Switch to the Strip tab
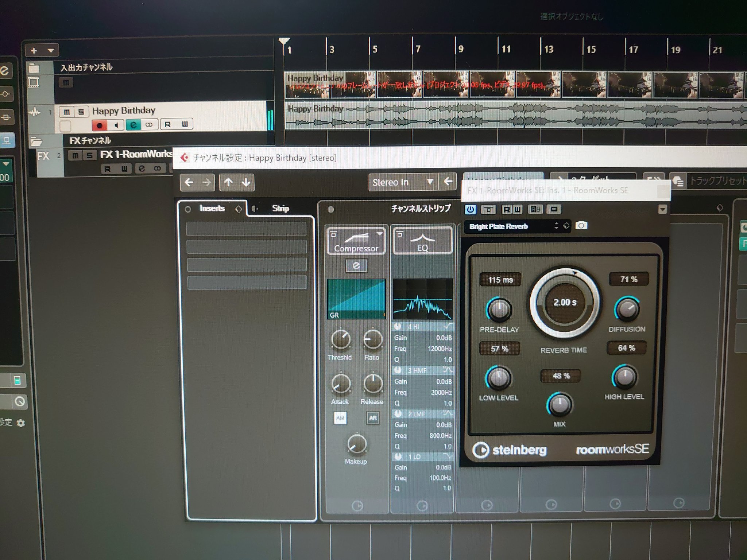The width and height of the screenshot is (747, 560). coord(280,208)
